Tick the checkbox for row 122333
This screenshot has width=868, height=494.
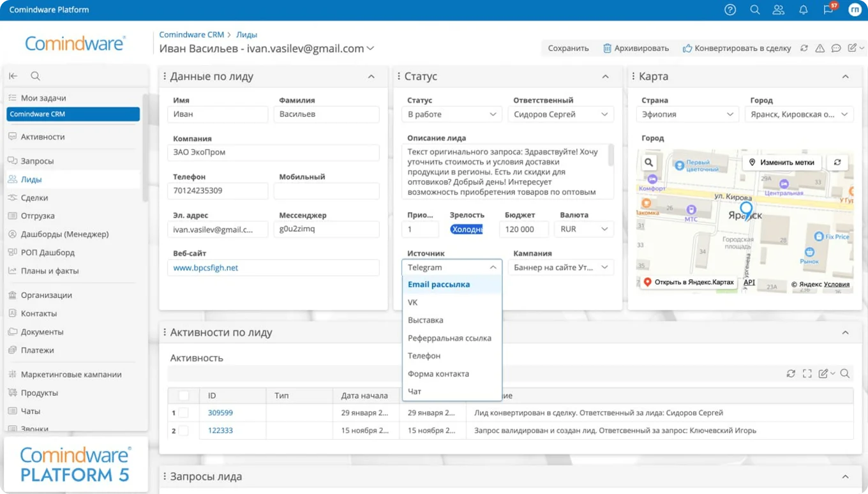[184, 430]
